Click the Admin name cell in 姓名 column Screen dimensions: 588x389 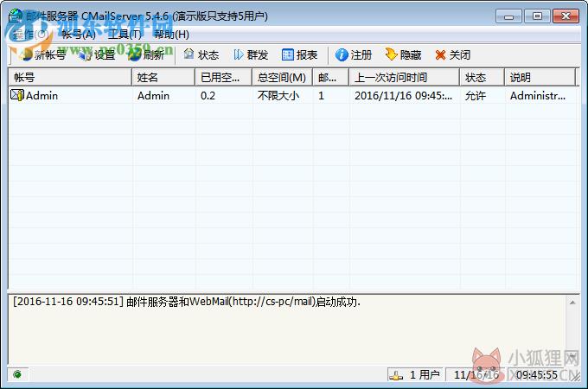[153, 96]
